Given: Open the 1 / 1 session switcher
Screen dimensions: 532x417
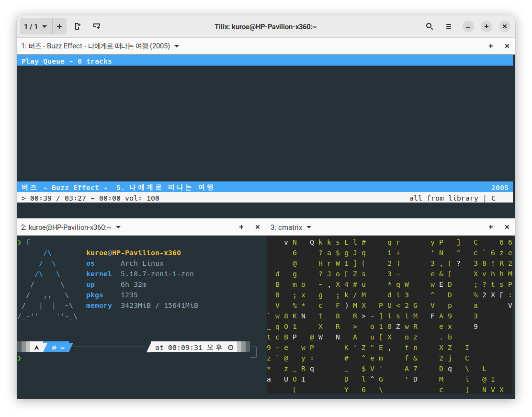Looking at the screenshot, I should point(35,27).
